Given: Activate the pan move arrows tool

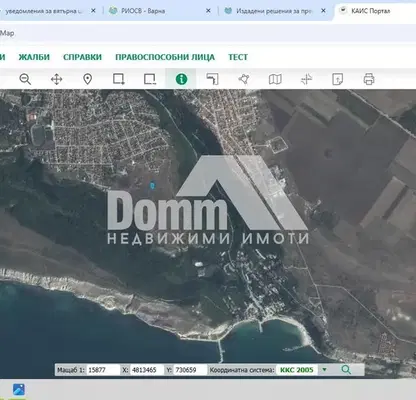Looking at the screenshot, I should coord(56,79).
